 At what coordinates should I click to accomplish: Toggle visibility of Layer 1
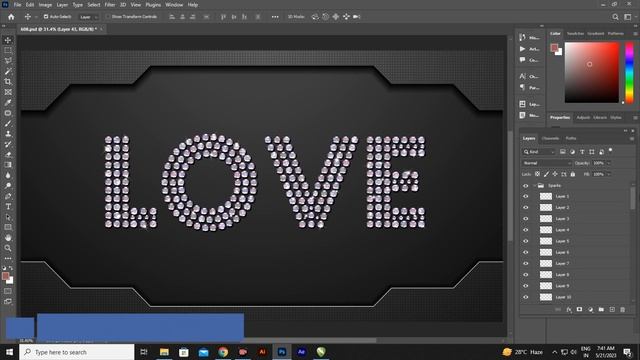pyautogui.click(x=526, y=196)
